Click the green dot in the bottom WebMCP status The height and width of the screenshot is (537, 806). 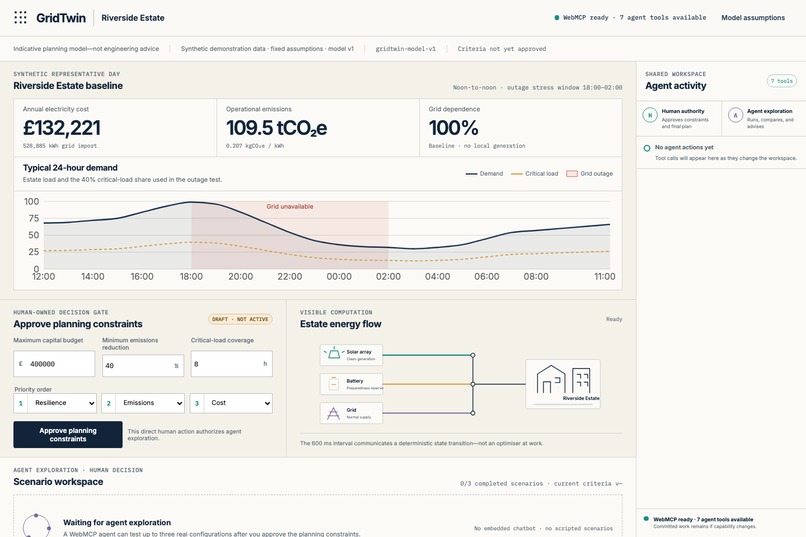click(x=646, y=519)
